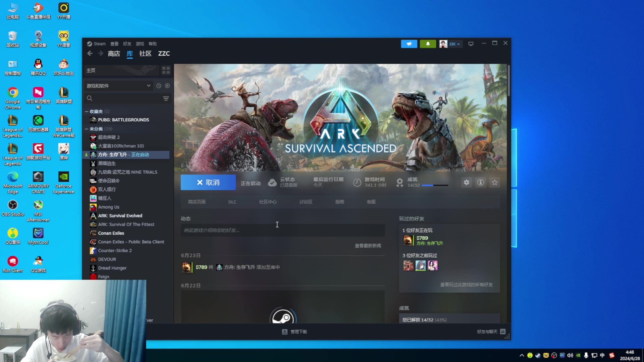This screenshot has width=644, height=362.
Task: Click the achievements gear-star icon
Action: click(399, 182)
